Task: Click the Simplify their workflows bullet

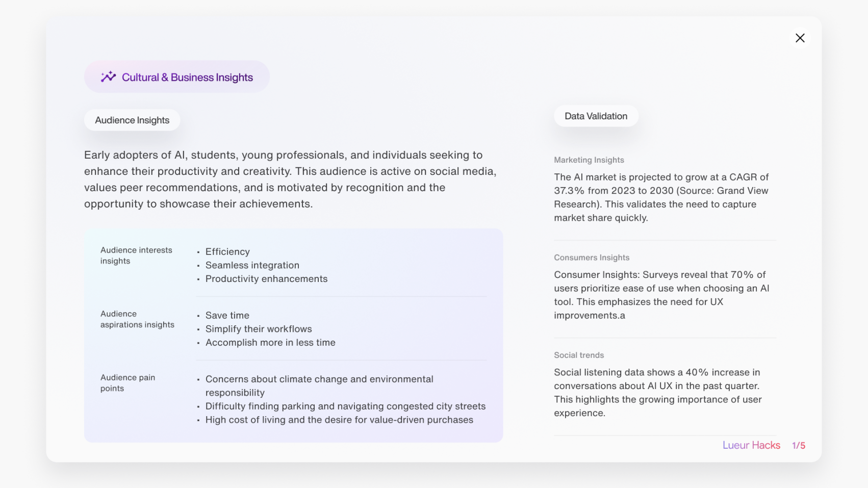Action: click(259, 329)
